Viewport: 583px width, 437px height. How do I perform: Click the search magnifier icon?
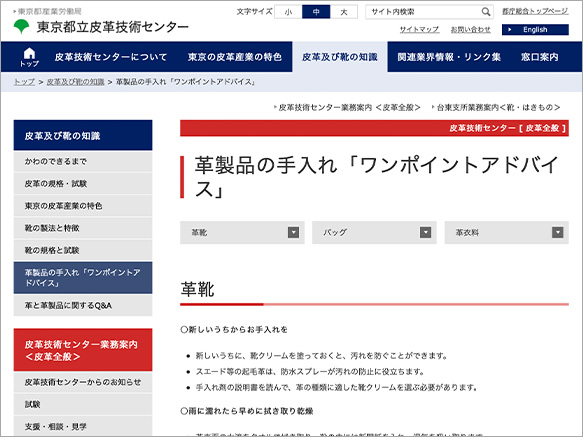[485, 12]
